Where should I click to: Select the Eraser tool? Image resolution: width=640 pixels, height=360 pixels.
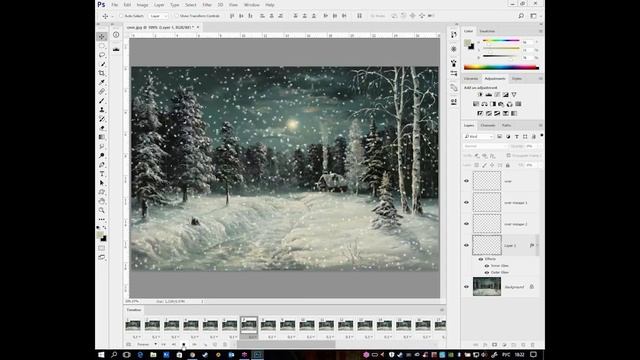point(102,128)
